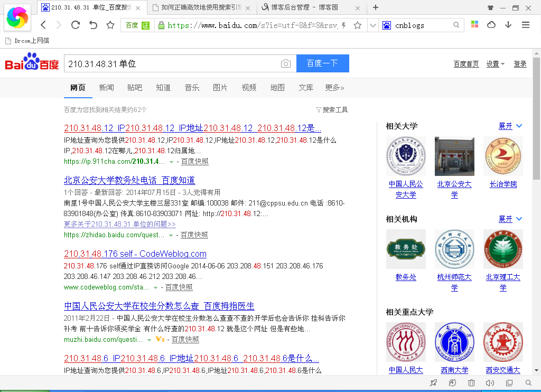541x392 pixels.
Task: Click the trash icon in status bar
Action: pos(471,382)
